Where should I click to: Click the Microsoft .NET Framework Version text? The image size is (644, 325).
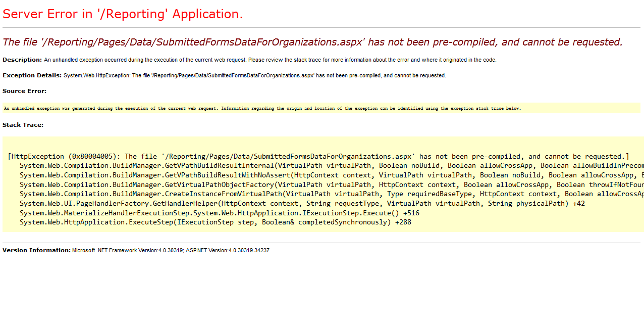click(x=127, y=251)
